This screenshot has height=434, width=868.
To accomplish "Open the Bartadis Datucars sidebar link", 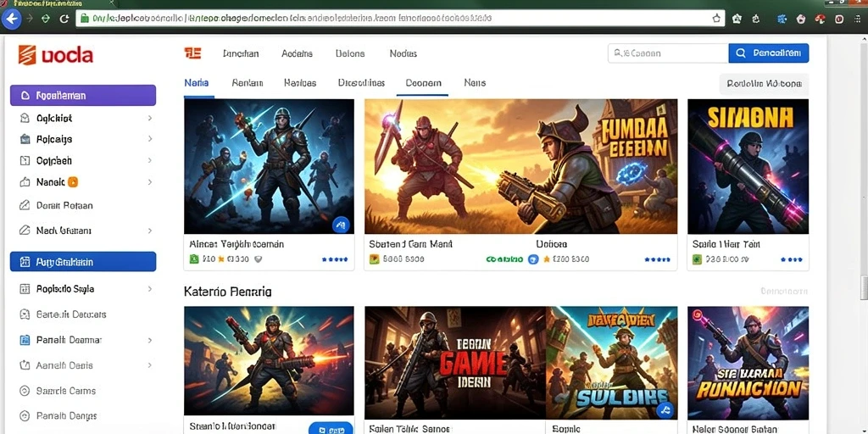I will tap(71, 314).
